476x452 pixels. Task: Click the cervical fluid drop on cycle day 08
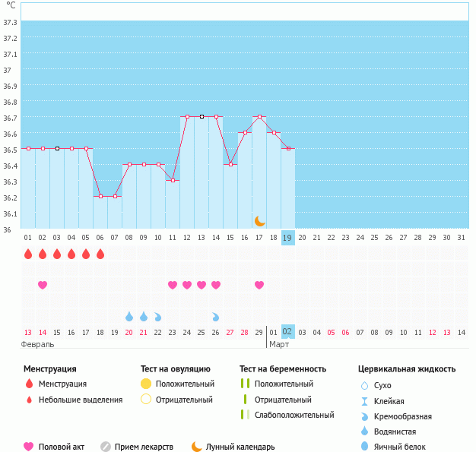click(x=129, y=316)
